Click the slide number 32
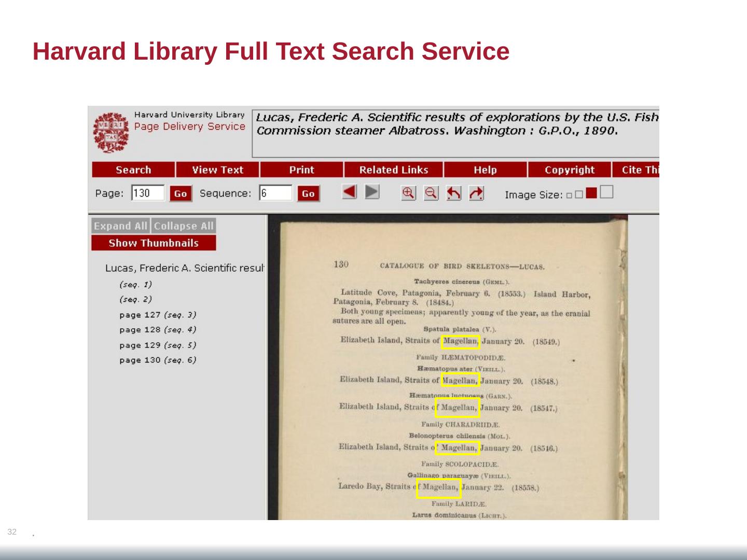The width and height of the screenshot is (747, 560). pyautogui.click(x=12, y=531)
